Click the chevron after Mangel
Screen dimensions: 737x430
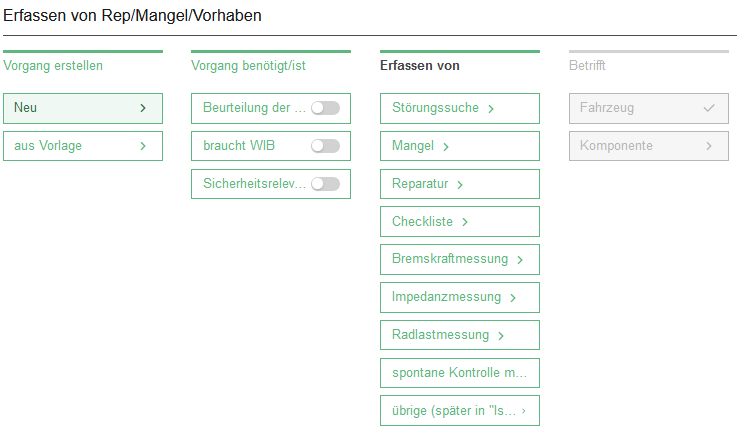click(x=446, y=147)
